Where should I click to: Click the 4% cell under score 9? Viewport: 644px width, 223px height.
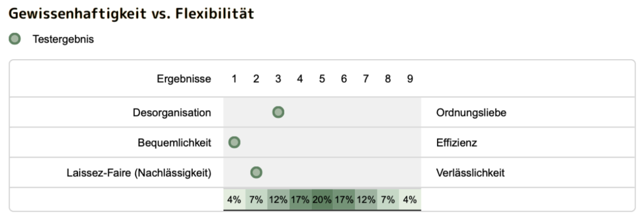[x=410, y=199]
